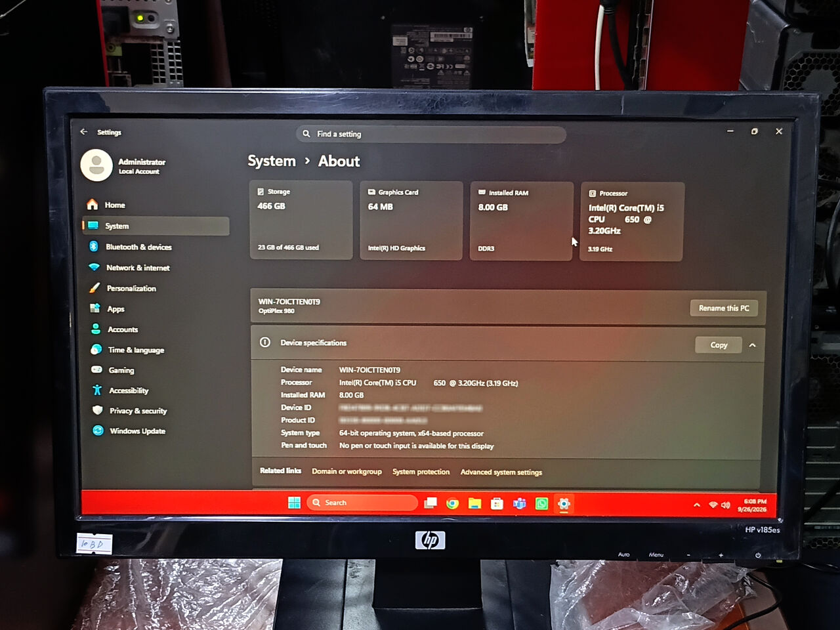Click the Accounts person icon

tap(96, 329)
